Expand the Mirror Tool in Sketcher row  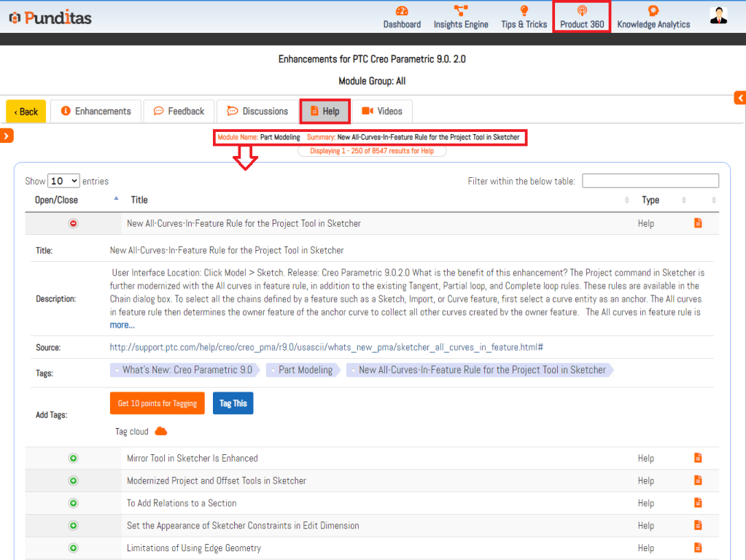pos(73,459)
